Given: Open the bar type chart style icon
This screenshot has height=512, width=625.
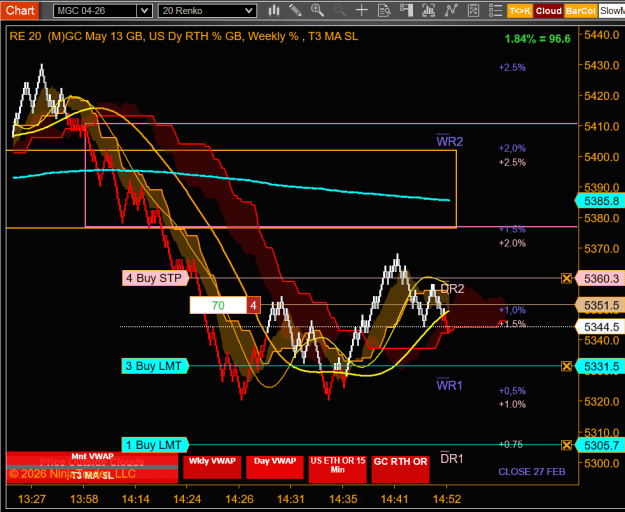Looking at the screenshot, I should point(274,11).
